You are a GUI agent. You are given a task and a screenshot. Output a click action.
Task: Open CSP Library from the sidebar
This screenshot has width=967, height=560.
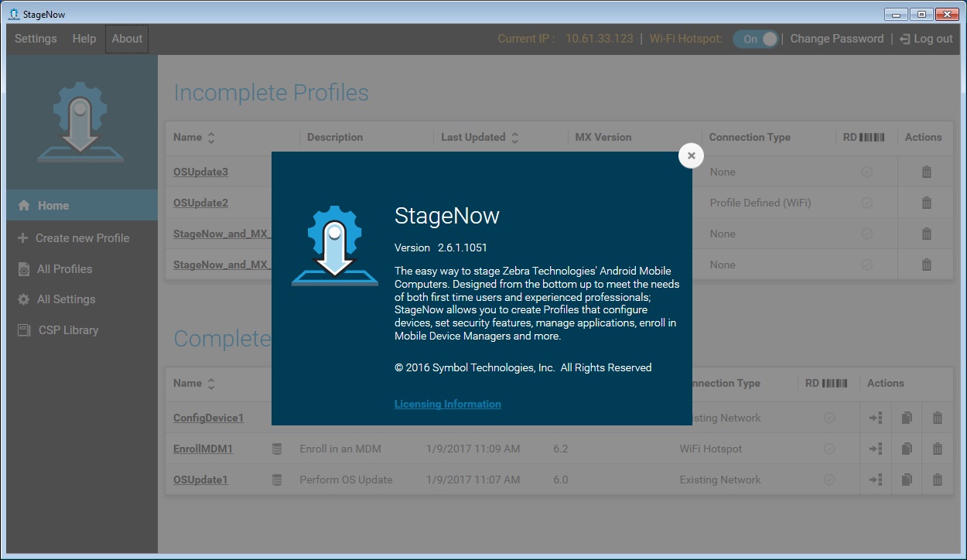[68, 330]
